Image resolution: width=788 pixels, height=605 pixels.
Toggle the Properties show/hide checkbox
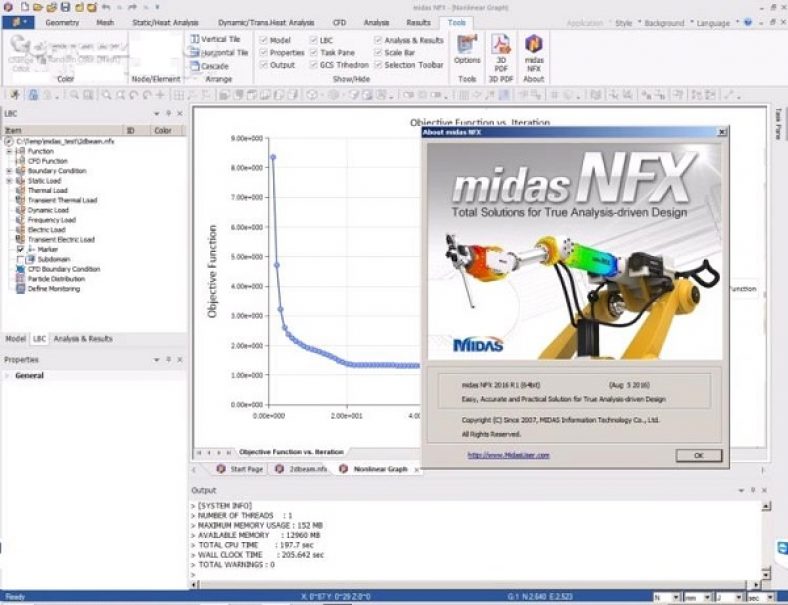[263, 52]
